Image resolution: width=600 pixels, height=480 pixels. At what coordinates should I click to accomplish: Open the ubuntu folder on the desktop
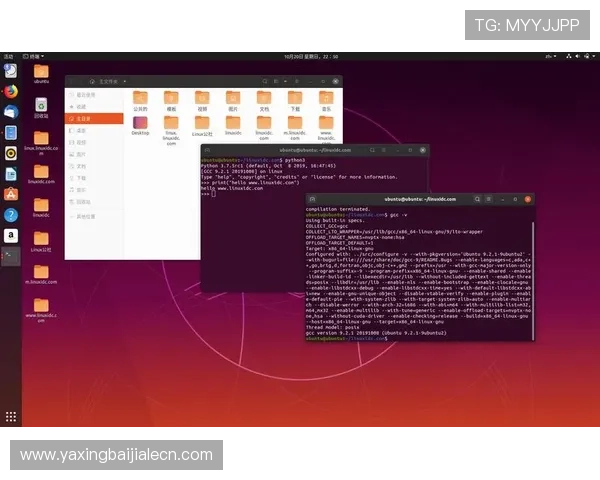41,73
